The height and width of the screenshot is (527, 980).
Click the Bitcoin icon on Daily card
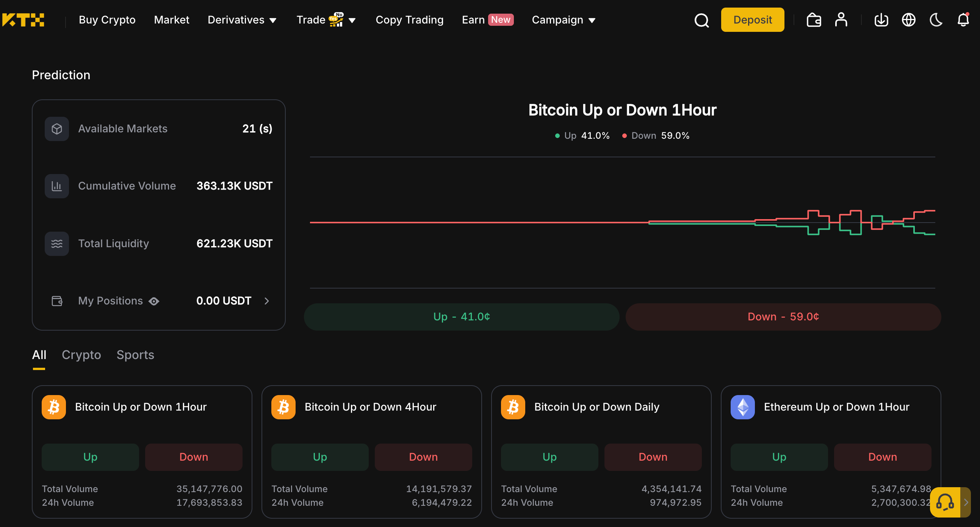click(x=513, y=407)
